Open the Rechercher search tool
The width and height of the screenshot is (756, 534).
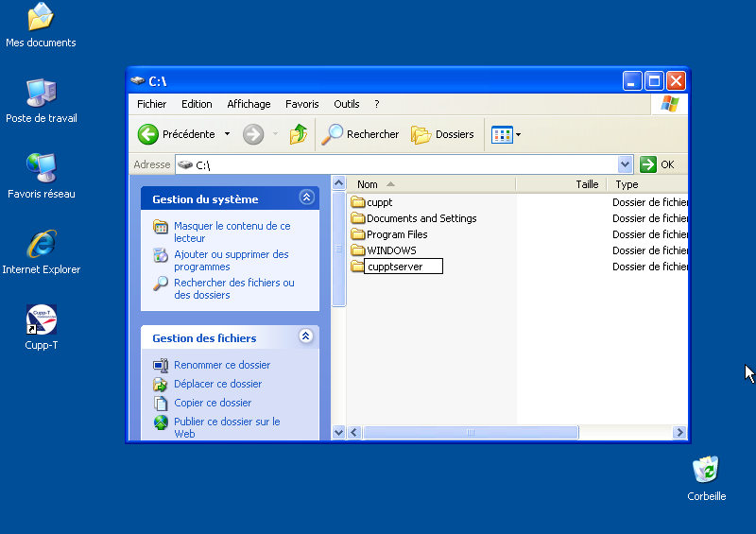coord(361,134)
